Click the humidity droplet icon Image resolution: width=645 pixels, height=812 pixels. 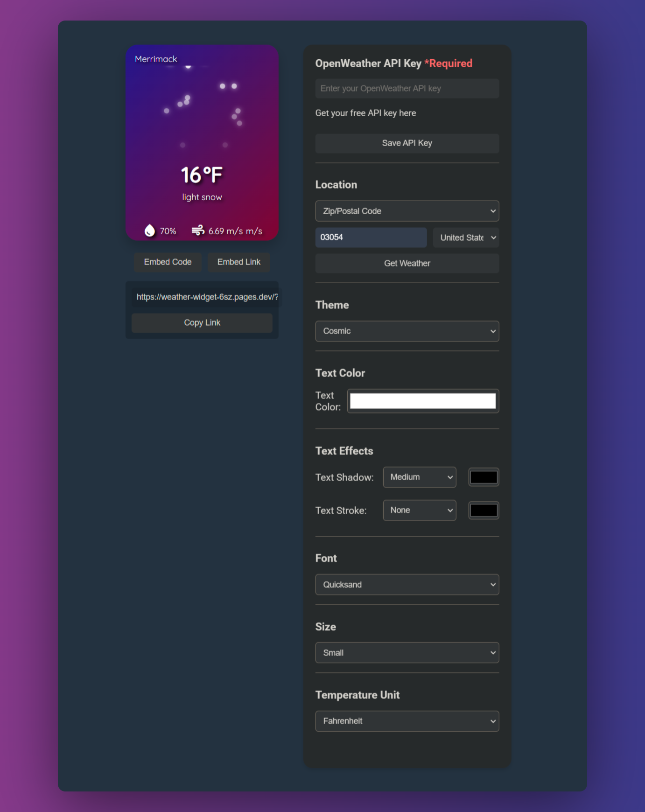(149, 231)
